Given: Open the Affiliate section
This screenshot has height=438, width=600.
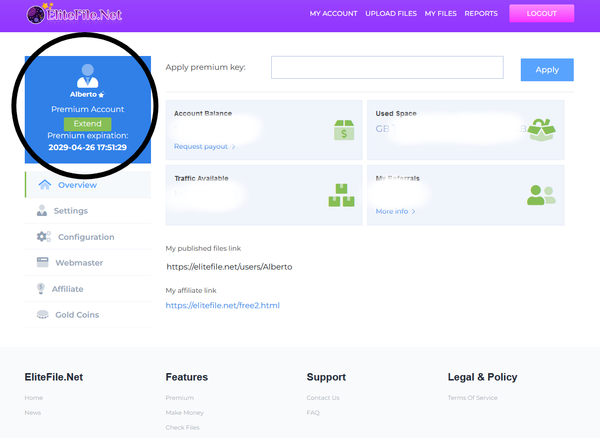Looking at the screenshot, I should [x=67, y=289].
